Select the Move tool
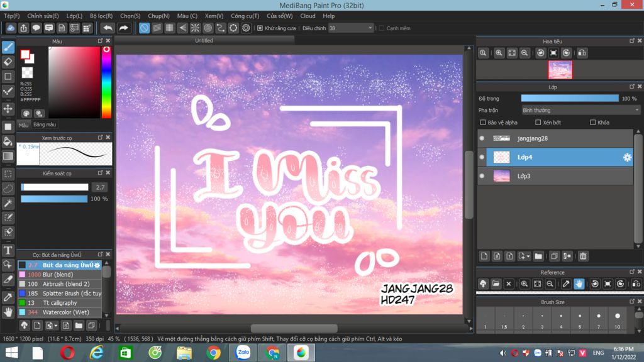Viewport: 644px width, 362px height. [x=8, y=109]
